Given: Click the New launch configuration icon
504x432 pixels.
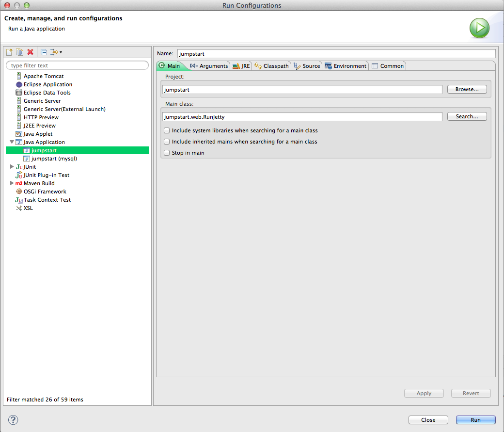Looking at the screenshot, I should (x=9, y=52).
